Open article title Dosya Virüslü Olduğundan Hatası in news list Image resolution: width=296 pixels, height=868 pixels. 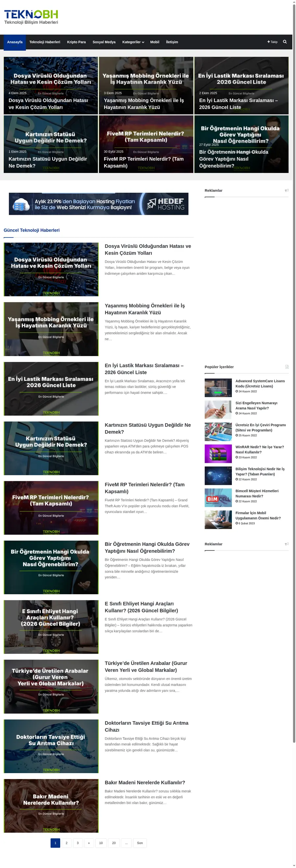[148, 249]
